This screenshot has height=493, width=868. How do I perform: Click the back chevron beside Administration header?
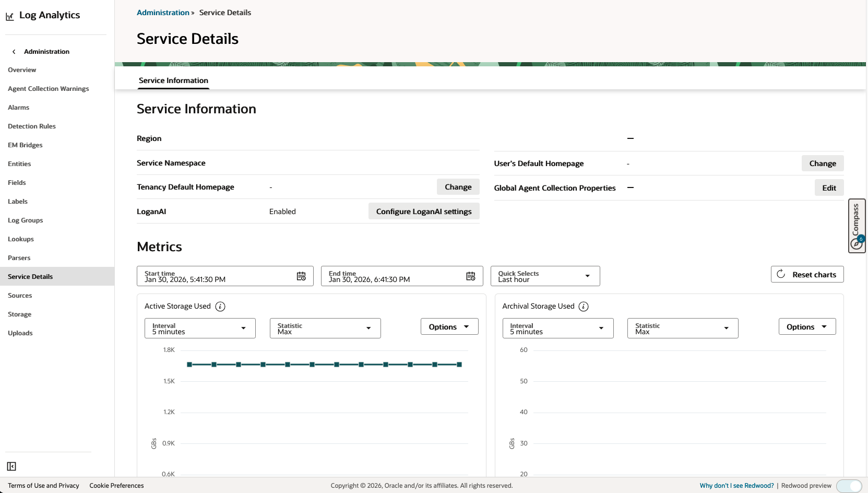click(x=14, y=51)
